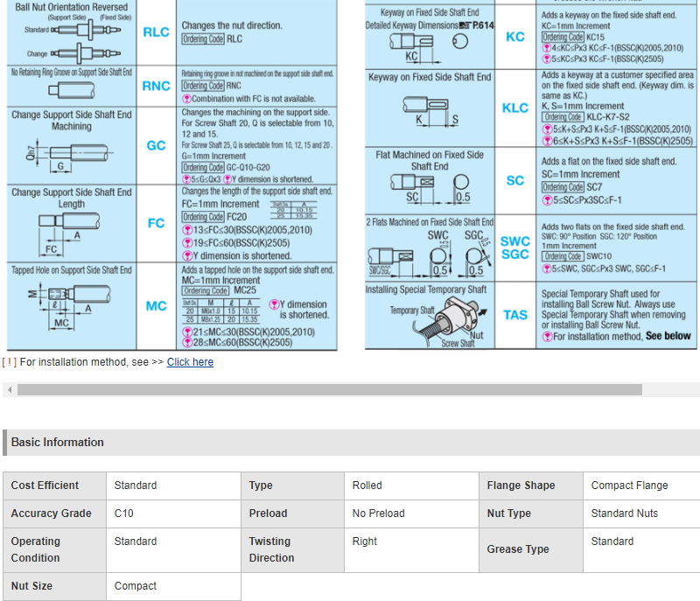Click the pink caution icon before '21≤MC≤30'
This screenshot has height=601, width=700.
point(187,332)
